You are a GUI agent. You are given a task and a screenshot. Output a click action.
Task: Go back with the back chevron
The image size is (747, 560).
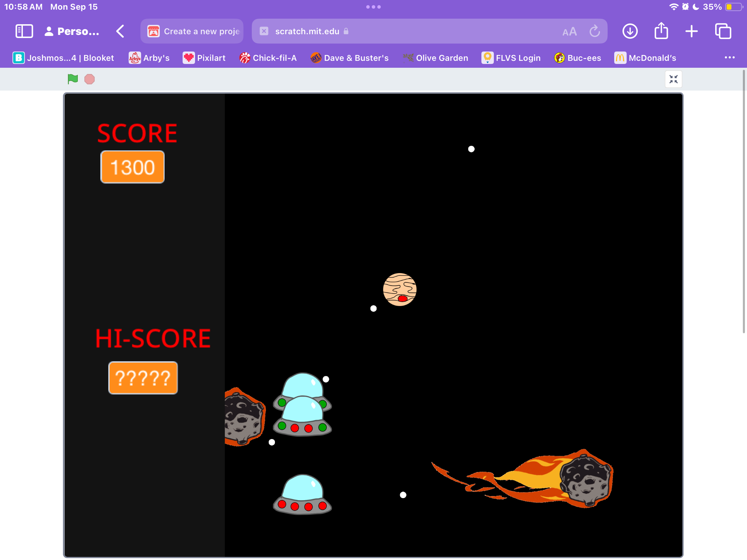pyautogui.click(x=120, y=31)
